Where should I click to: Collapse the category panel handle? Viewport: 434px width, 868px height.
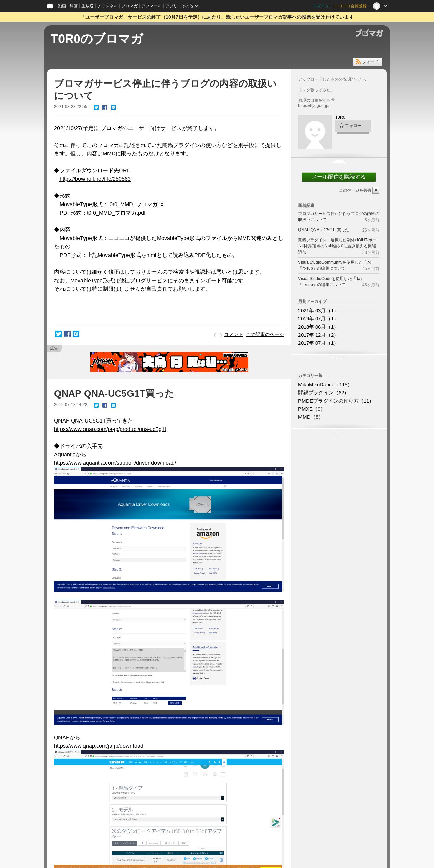click(x=339, y=432)
